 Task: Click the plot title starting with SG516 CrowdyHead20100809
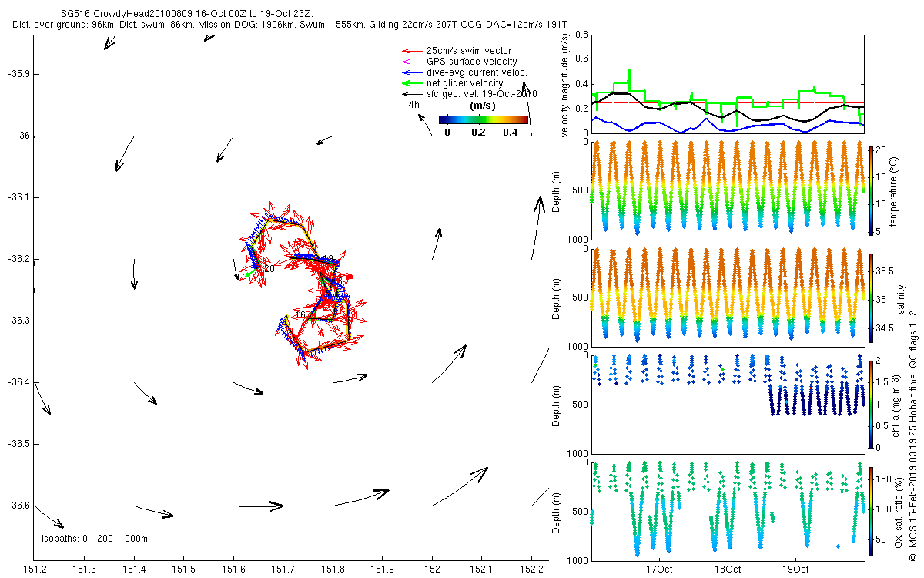click(x=186, y=14)
